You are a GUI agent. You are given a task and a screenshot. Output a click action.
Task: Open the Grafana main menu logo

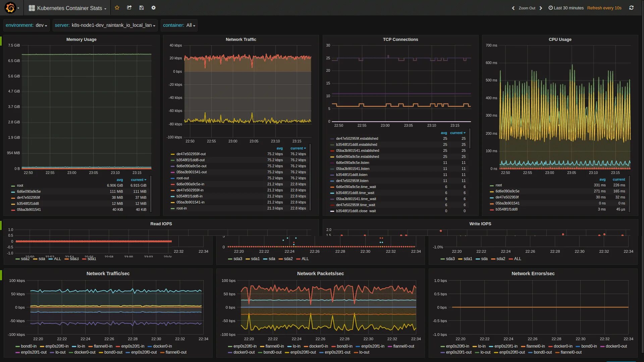(10, 7)
